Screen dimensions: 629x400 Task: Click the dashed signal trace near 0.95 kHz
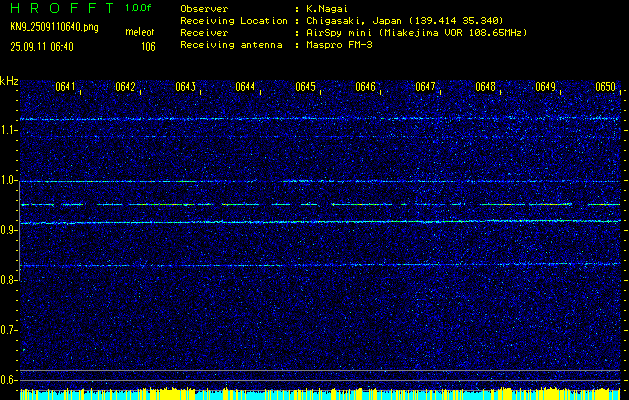320,205
